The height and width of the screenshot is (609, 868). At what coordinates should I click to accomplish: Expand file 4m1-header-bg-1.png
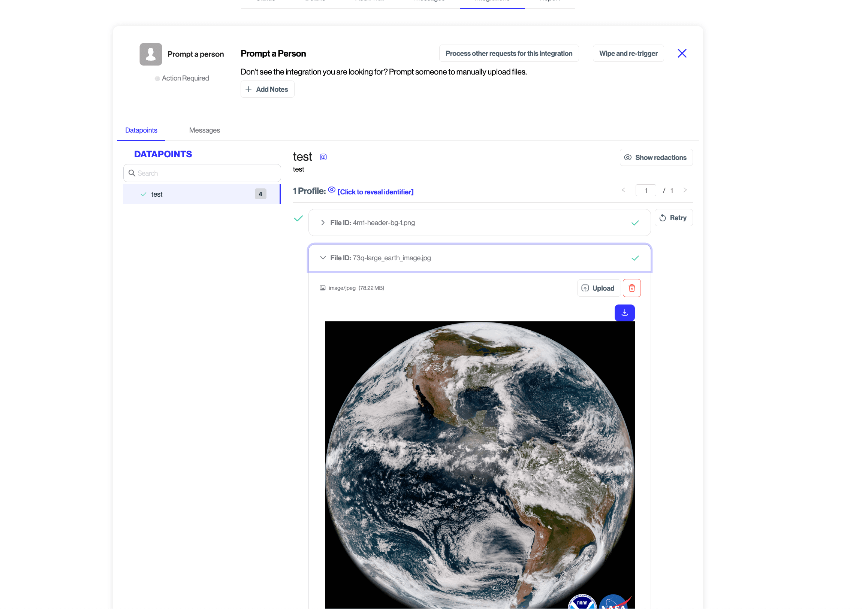(x=322, y=222)
